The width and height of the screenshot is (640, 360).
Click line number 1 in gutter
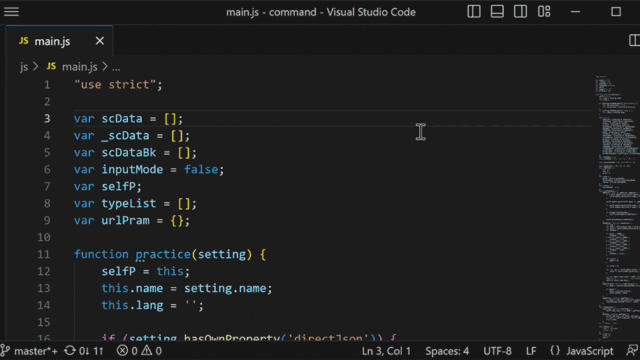47,85
